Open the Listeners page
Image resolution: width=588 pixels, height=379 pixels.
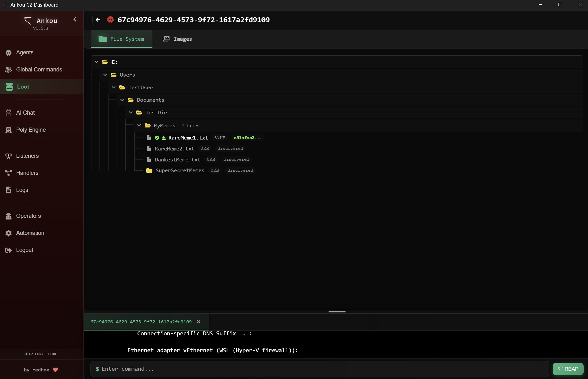[27, 156]
